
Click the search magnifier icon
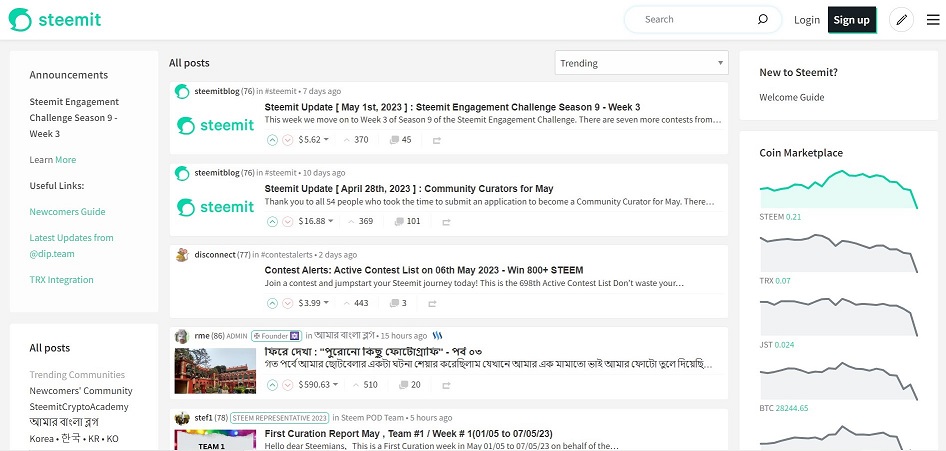(763, 19)
